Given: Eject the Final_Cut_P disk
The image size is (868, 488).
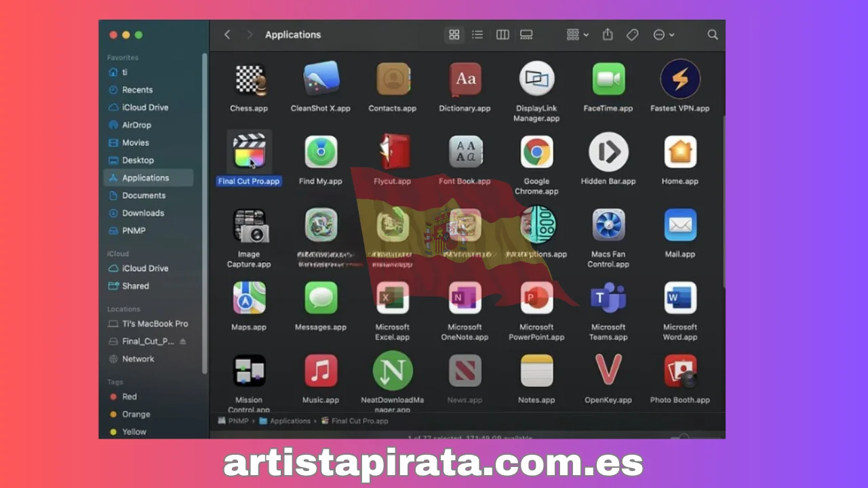Looking at the screenshot, I should tap(182, 342).
